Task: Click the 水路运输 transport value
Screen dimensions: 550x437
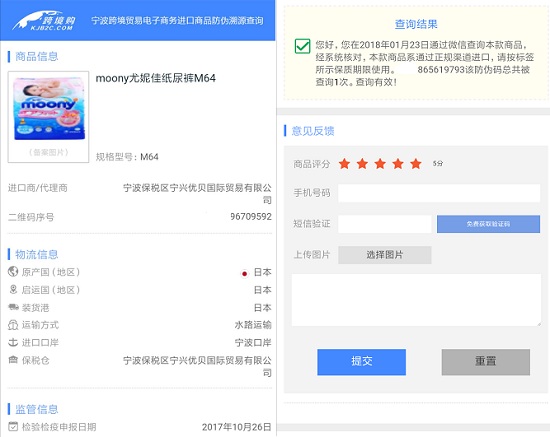Action: (x=253, y=325)
